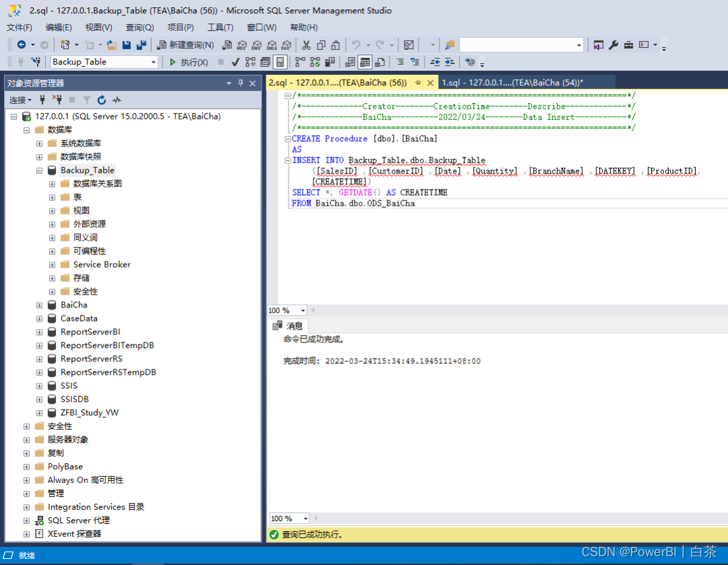Click the 执行(X) execute button
The image size is (728, 565).
pos(189,62)
